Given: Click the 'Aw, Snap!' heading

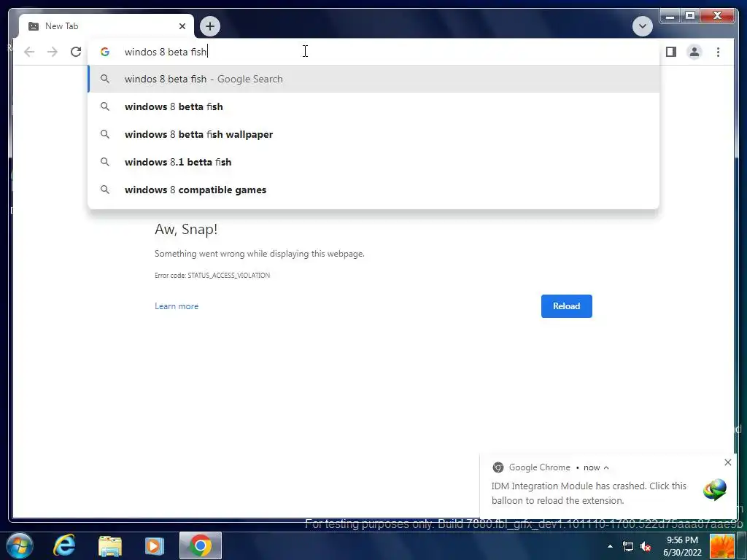Looking at the screenshot, I should (x=186, y=229).
